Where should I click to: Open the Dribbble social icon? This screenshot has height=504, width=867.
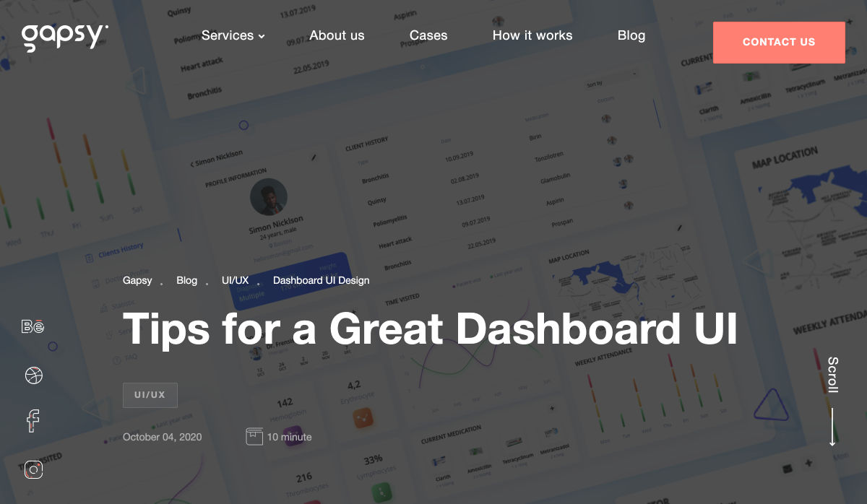34,375
